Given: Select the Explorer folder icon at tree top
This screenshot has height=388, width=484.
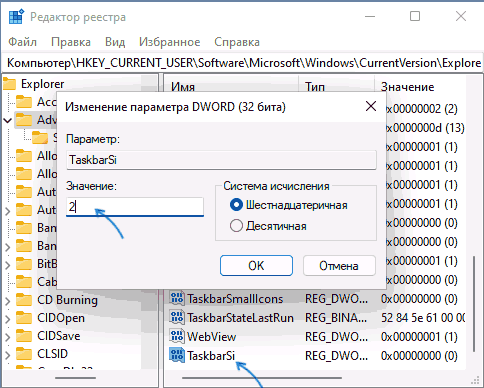Looking at the screenshot, I should point(10,84).
